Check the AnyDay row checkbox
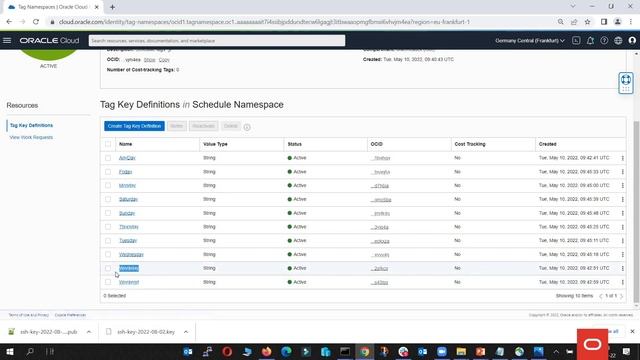Viewport: 640px width, 360px height. pyautogui.click(x=108, y=158)
